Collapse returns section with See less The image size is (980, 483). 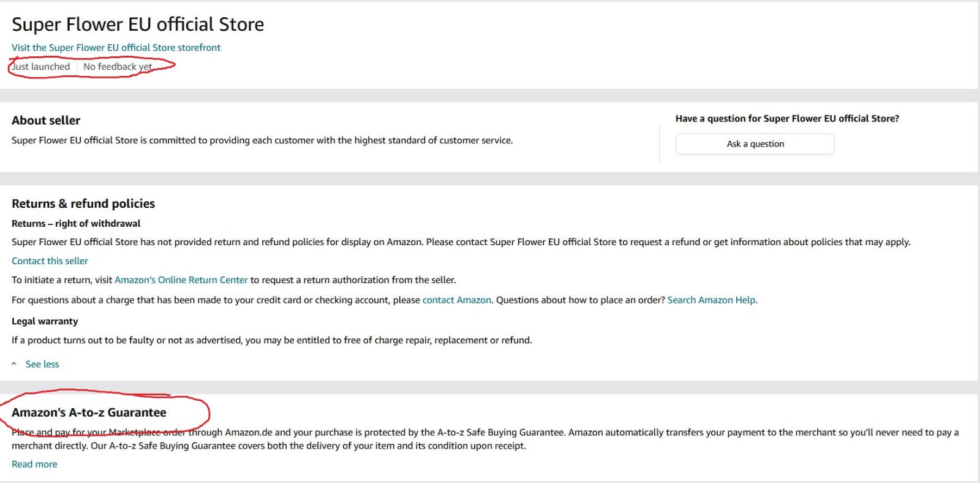tap(42, 364)
